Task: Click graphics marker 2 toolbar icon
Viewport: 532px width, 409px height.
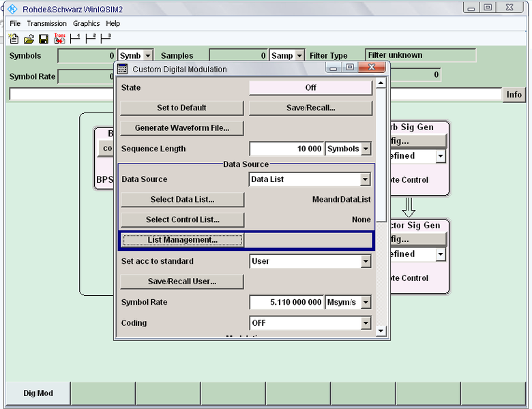Action: click(x=90, y=39)
